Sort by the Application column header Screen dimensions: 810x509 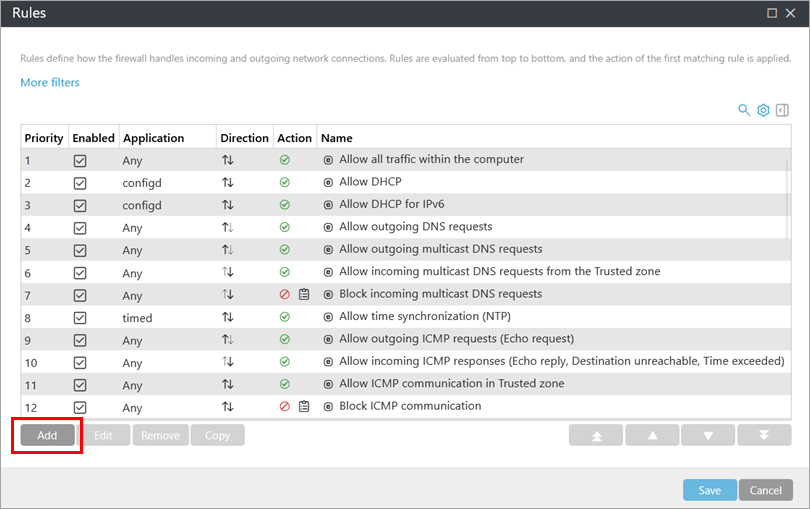click(153, 138)
